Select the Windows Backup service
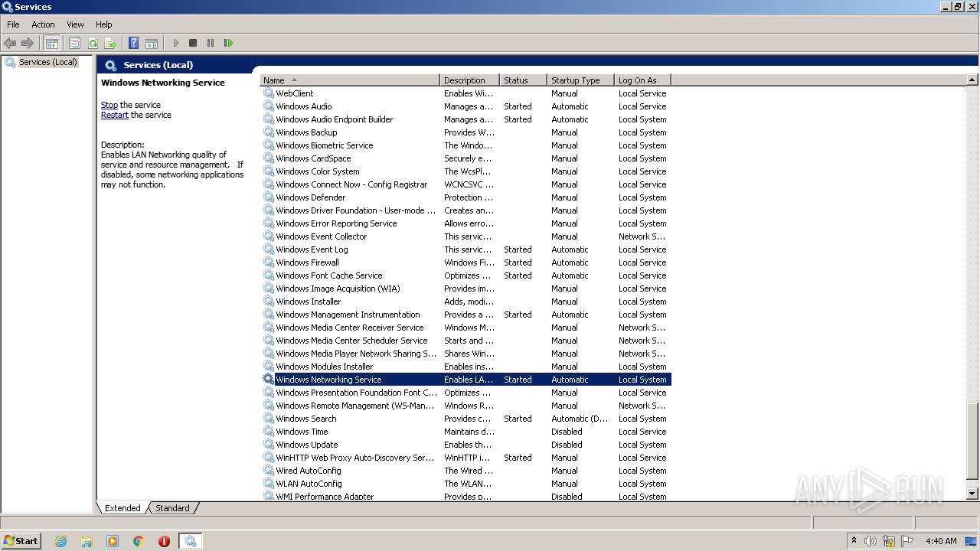This screenshot has height=551, width=980. (x=465, y=132)
